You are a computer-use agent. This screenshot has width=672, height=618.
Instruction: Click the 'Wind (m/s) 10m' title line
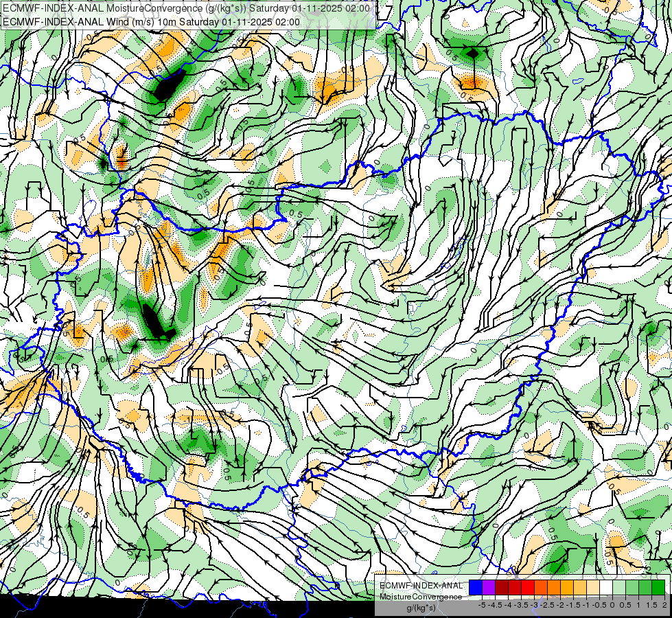[151, 22]
